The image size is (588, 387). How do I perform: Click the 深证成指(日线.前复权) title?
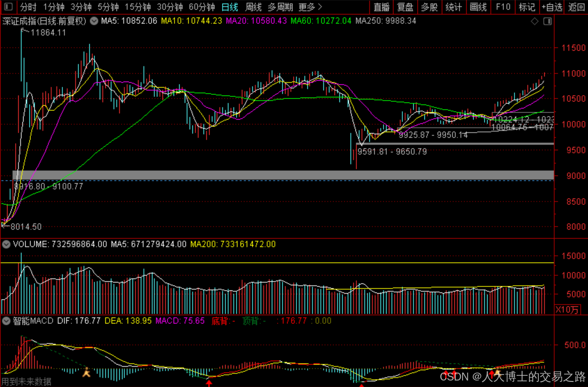click(45, 21)
